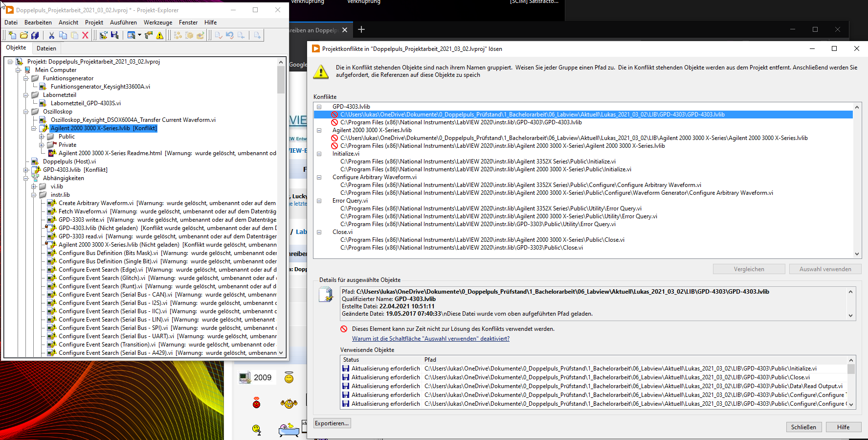Collapse the Error Query.vi conflict group
Viewport: 868px width, 440px height.
(x=319, y=201)
